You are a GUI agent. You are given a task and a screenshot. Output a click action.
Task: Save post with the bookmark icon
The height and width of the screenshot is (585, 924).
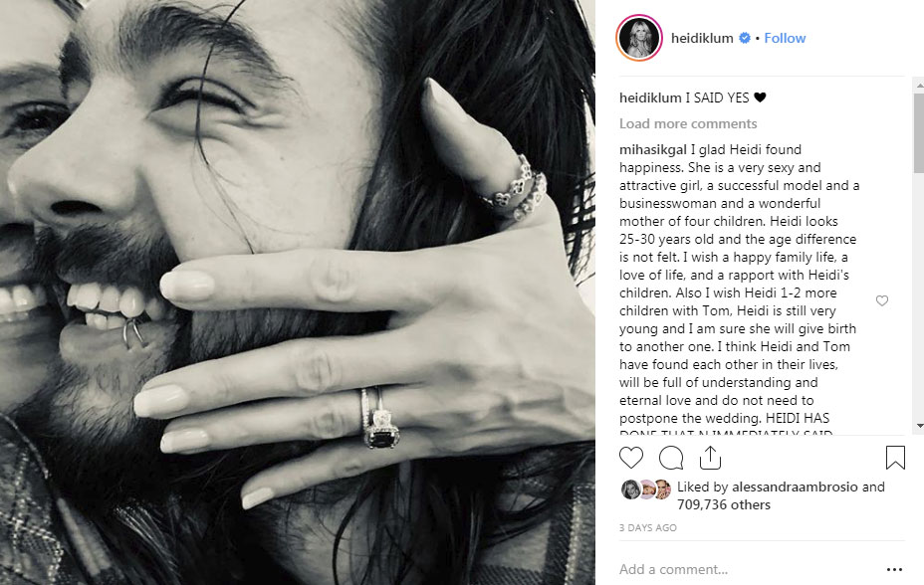[x=895, y=458]
